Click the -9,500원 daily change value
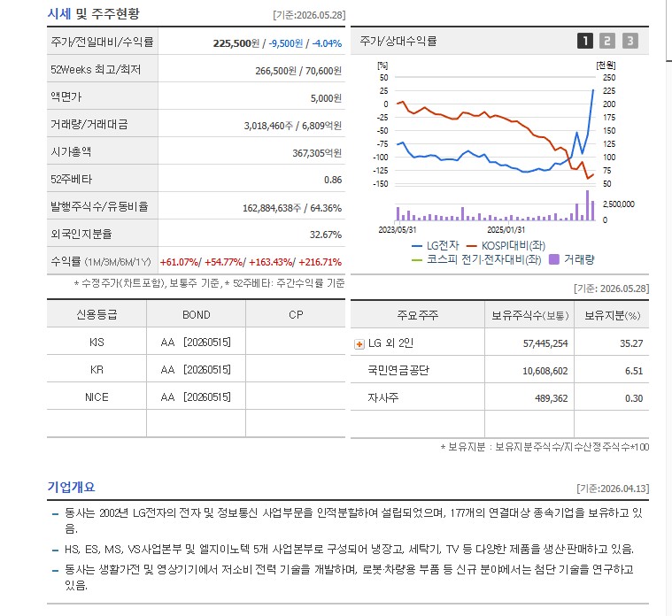Screen dimensions: 672x616 (x=285, y=43)
